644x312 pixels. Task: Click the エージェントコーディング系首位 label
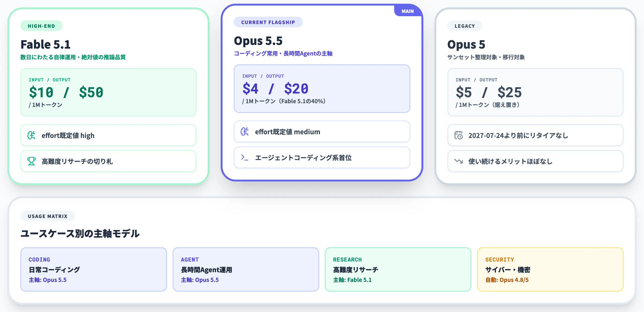pyautogui.click(x=303, y=158)
